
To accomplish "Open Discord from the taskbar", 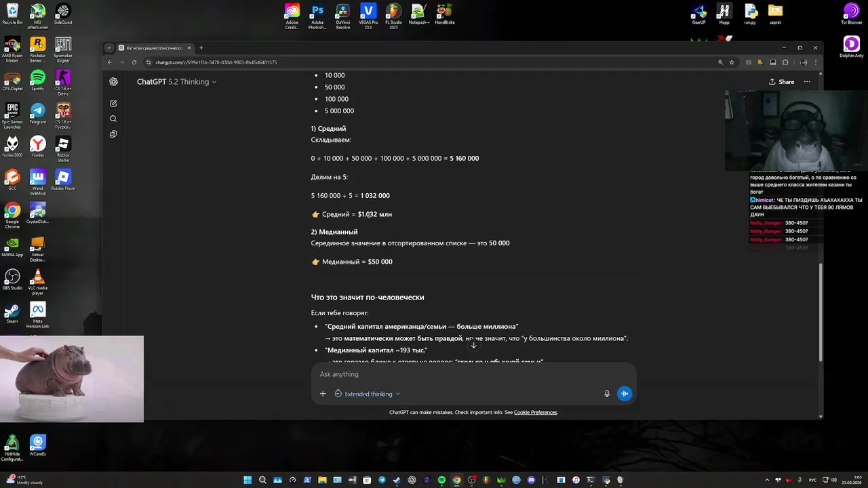I will [x=531, y=480].
